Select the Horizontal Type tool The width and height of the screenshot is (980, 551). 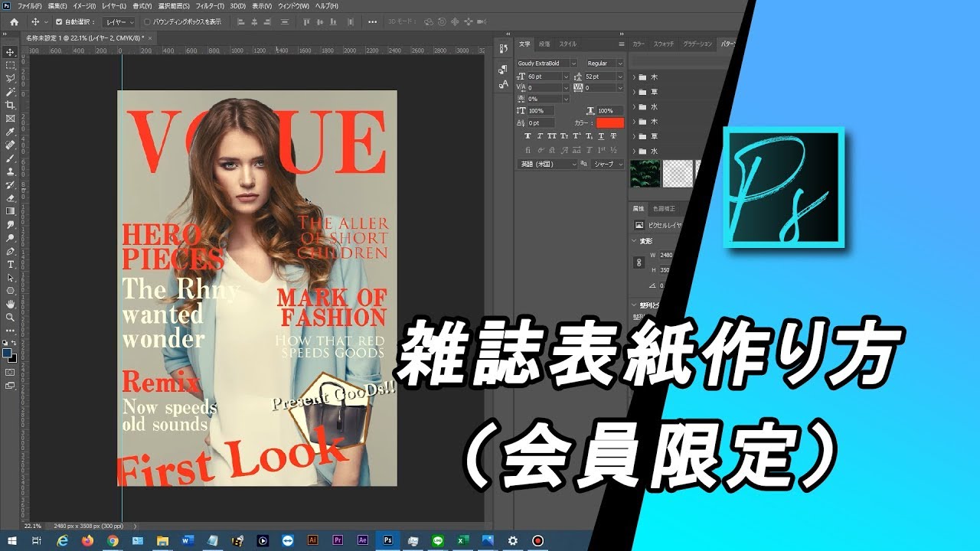click(11, 264)
